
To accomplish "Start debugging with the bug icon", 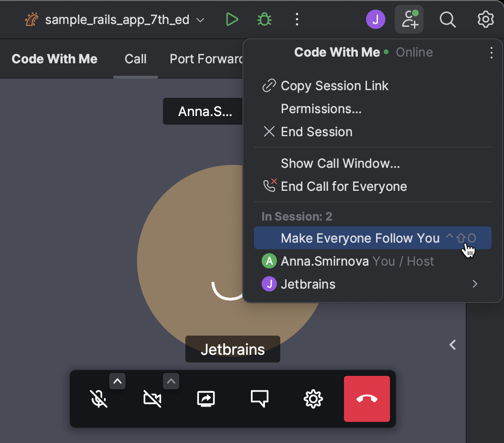I will (264, 20).
